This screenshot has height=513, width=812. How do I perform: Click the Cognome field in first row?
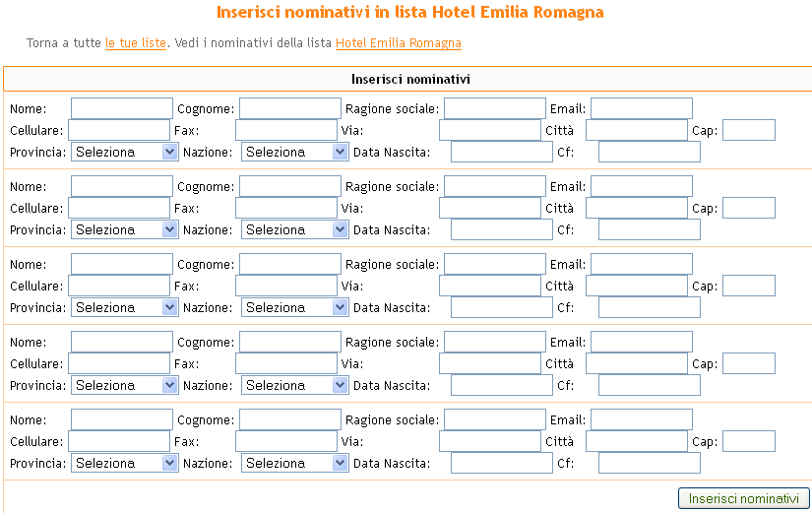coord(289,108)
